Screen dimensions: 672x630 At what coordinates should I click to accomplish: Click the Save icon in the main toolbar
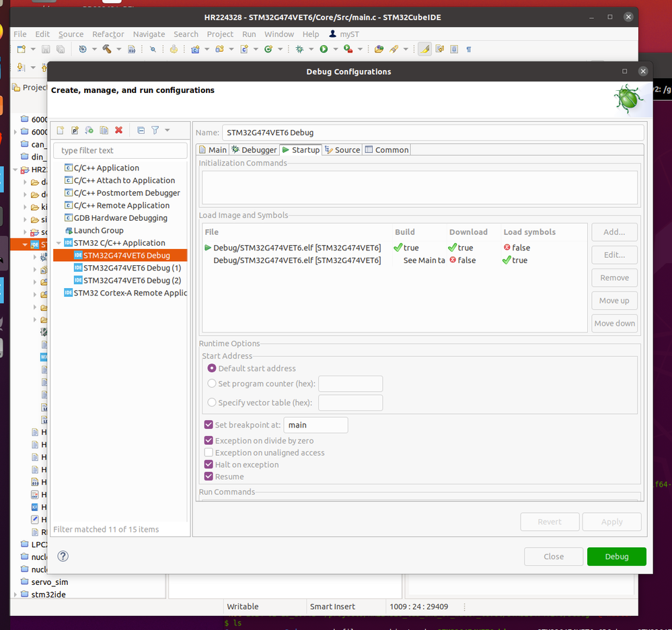click(46, 49)
